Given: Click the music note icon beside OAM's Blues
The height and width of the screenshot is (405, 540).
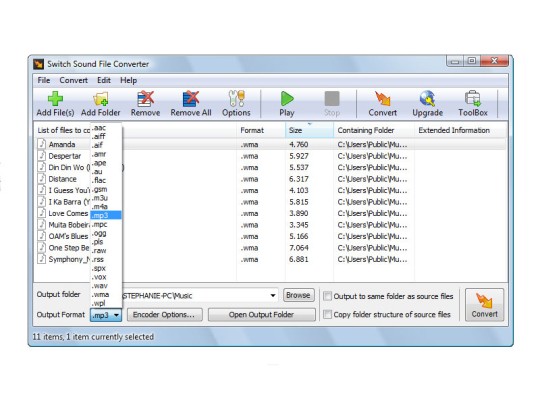Looking at the screenshot, I should click(x=42, y=236).
